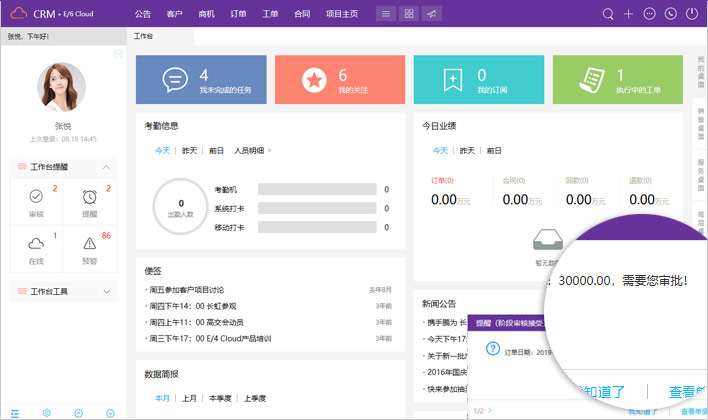Click the plus add icon in header

[628, 14]
